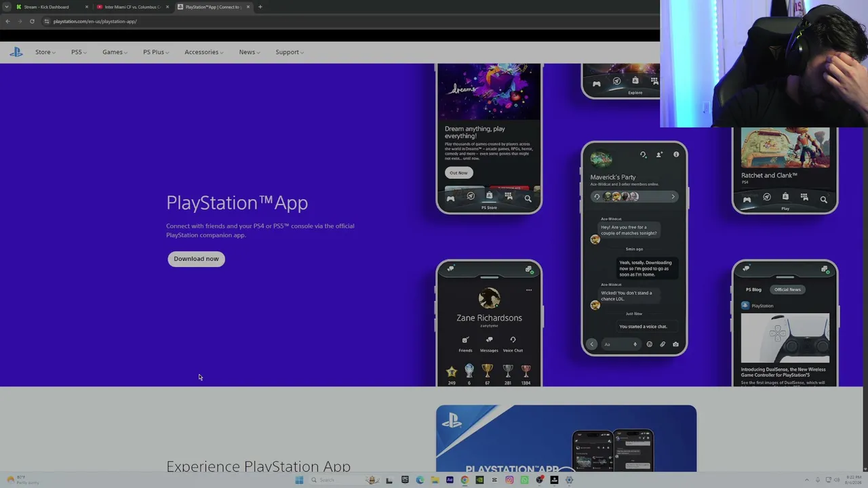
Task: Close the Inter Miami CF vs. Columbus tab
Action: coord(167,7)
